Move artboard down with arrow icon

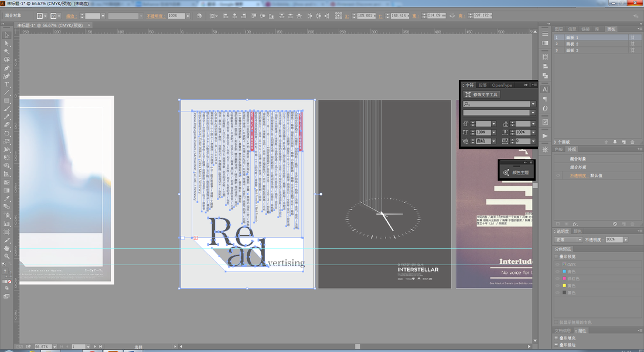pyautogui.click(x=615, y=142)
